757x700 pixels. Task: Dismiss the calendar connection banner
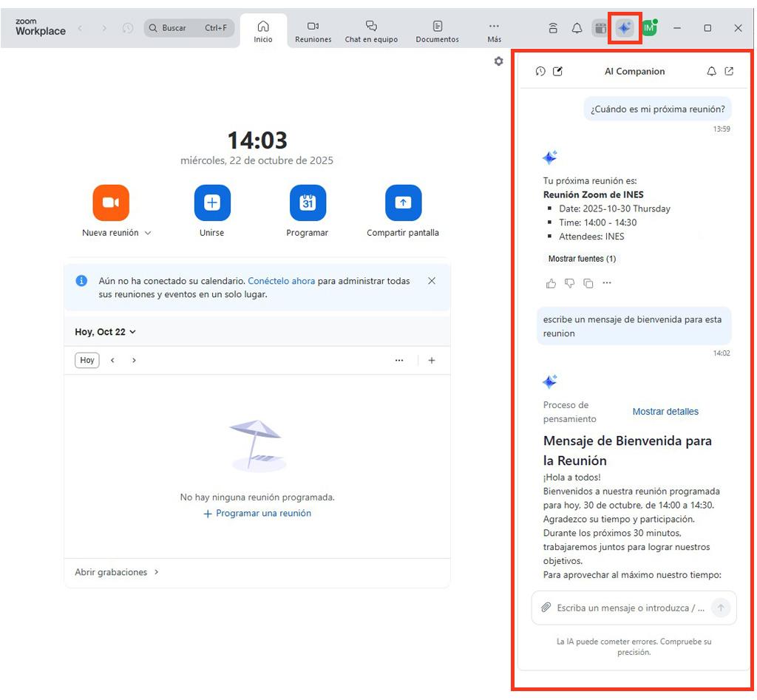(432, 281)
